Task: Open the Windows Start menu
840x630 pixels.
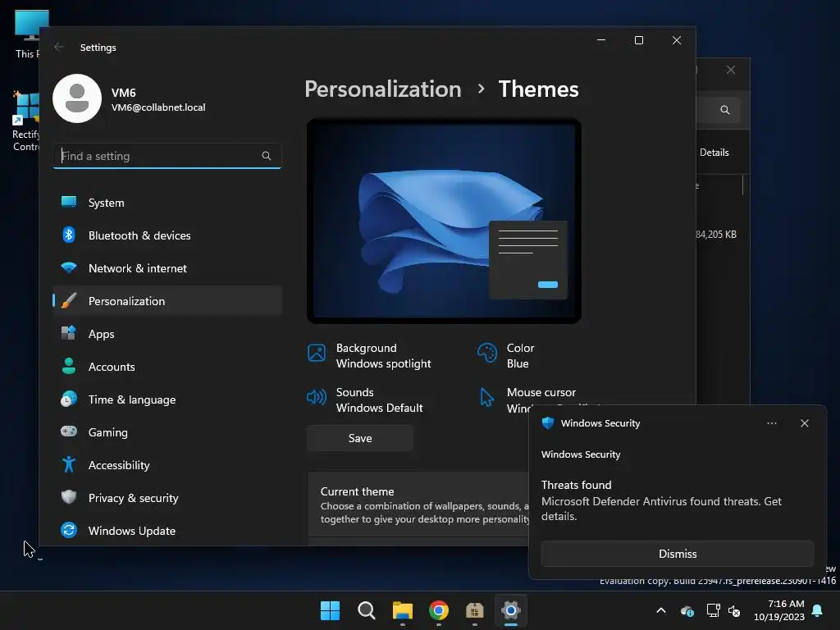Action: point(330,610)
